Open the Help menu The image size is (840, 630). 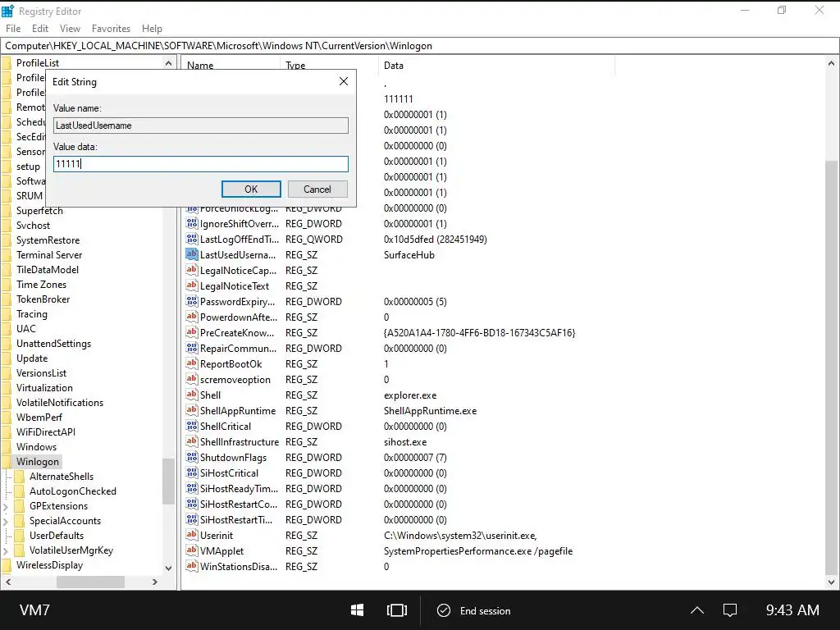tap(152, 29)
